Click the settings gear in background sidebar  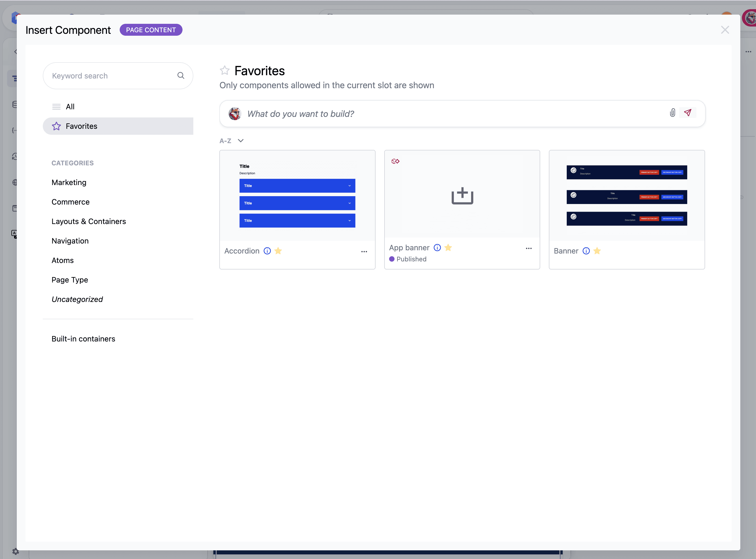pyautogui.click(x=16, y=551)
